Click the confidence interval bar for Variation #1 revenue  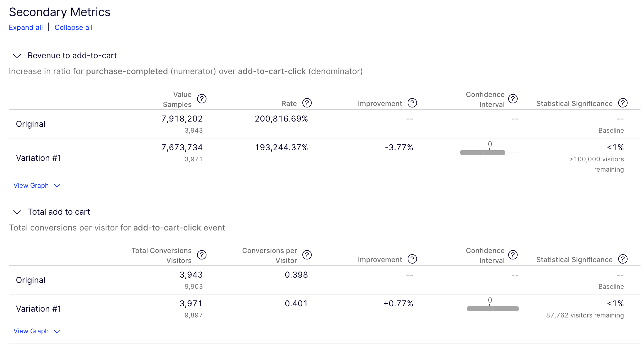(482, 152)
